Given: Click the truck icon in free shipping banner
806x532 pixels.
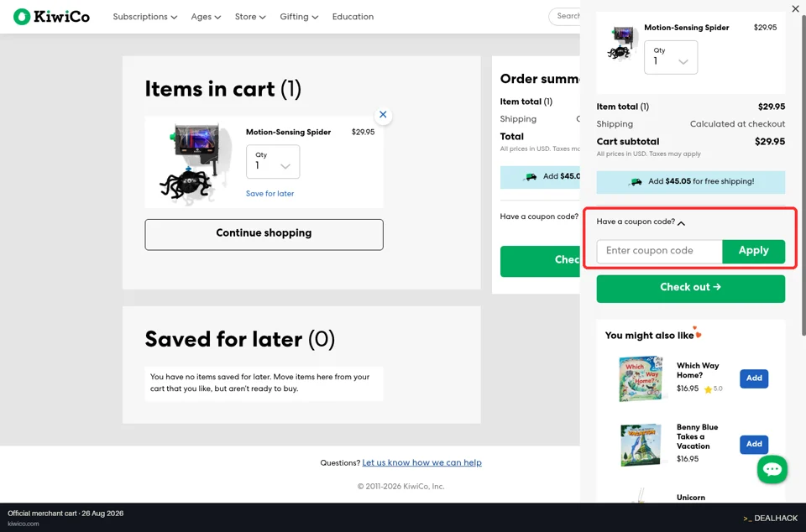Looking at the screenshot, I should coord(636,181).
